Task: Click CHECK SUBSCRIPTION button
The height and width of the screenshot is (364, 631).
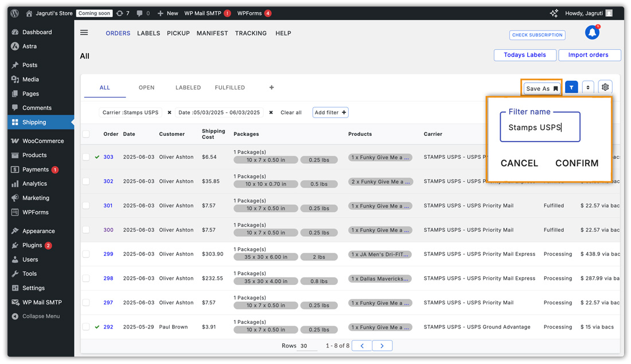Action: [537, 35]
